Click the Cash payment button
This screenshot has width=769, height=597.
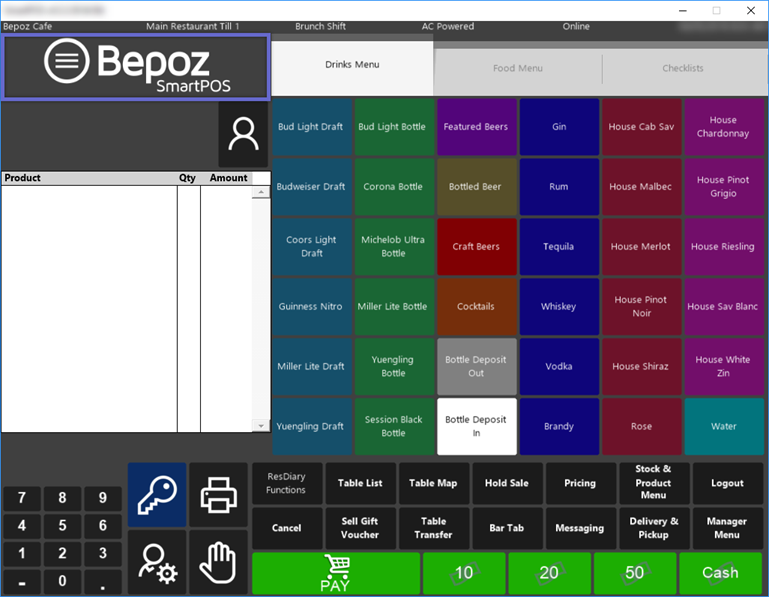(x=720, y=573)
